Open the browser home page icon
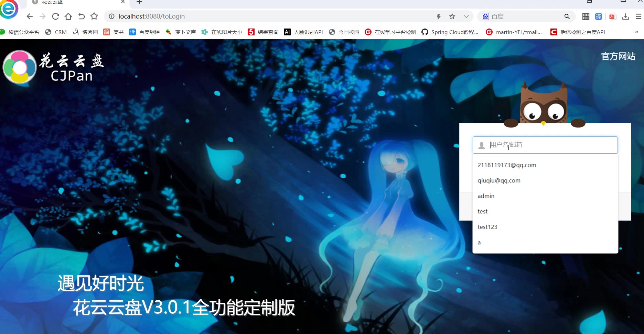This screenshot has width=644, height=334. tap(68, 16)
